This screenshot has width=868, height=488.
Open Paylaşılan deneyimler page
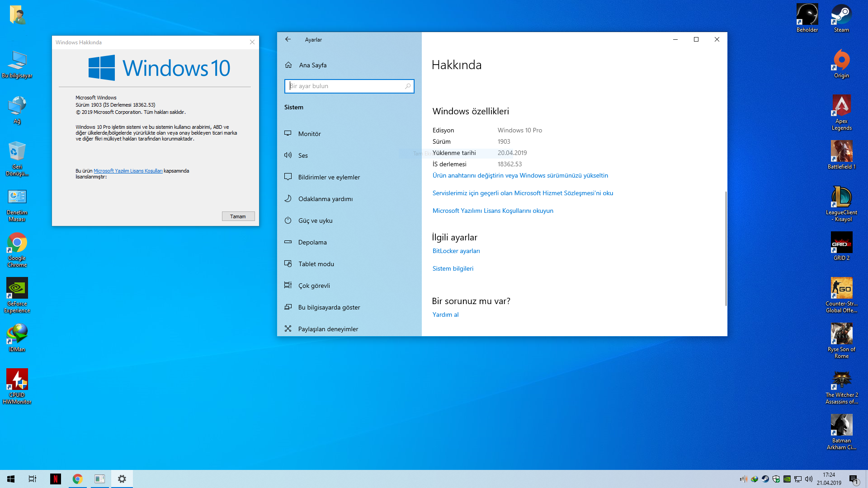pyautogui.click(x=349, y=328)
